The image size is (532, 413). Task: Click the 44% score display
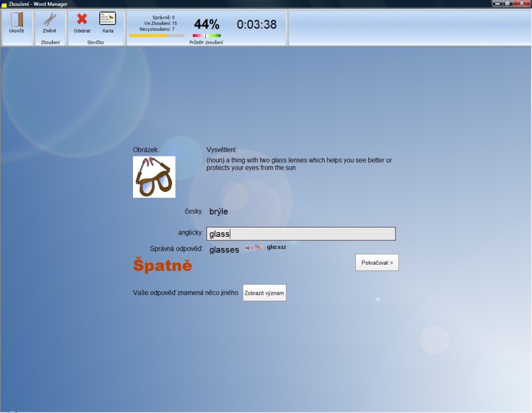point(206,24)
